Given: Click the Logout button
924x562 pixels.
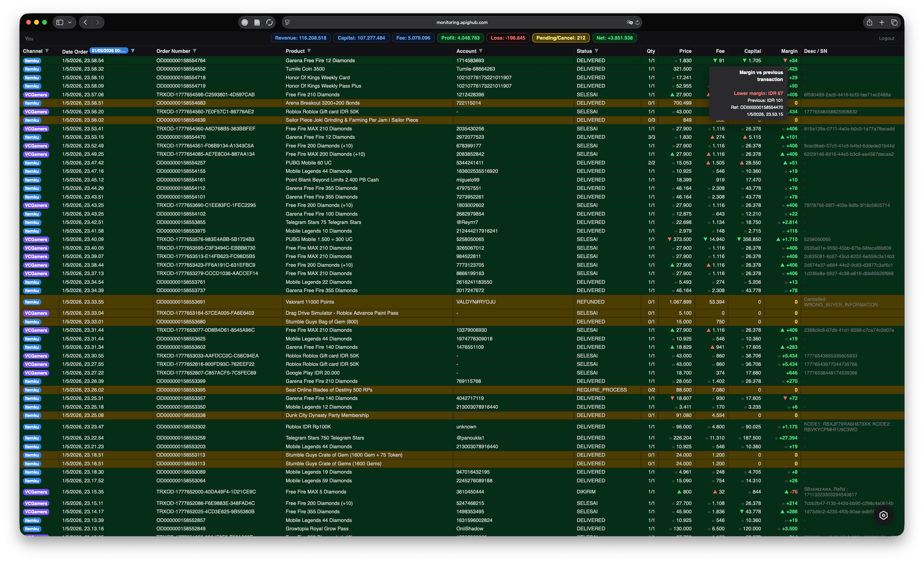Looking at the screenshot, I should click(x=886, y=38).
